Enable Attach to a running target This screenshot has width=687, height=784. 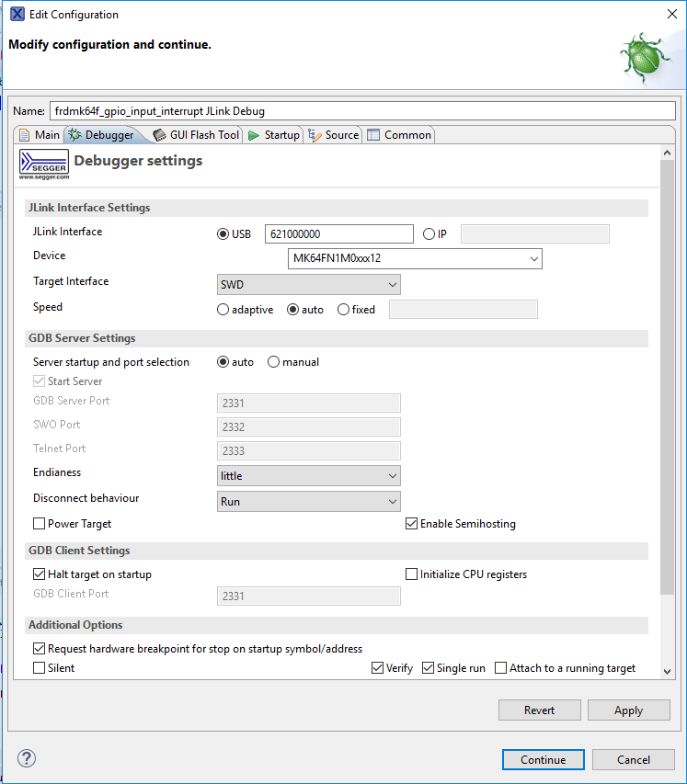pos(500,668)
